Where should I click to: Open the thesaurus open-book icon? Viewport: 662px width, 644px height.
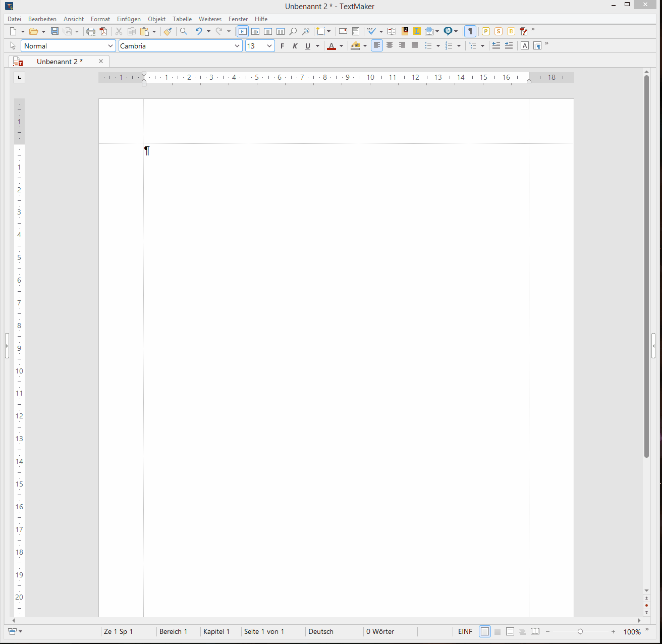click(392, 31)
